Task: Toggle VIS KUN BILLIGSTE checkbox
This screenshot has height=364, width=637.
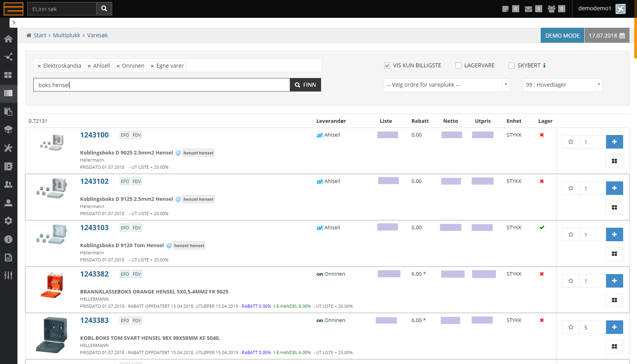Action: (x=387, y=66)
